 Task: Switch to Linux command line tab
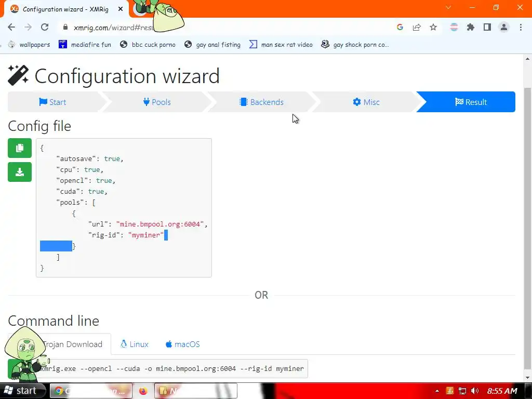coord(135,344)
